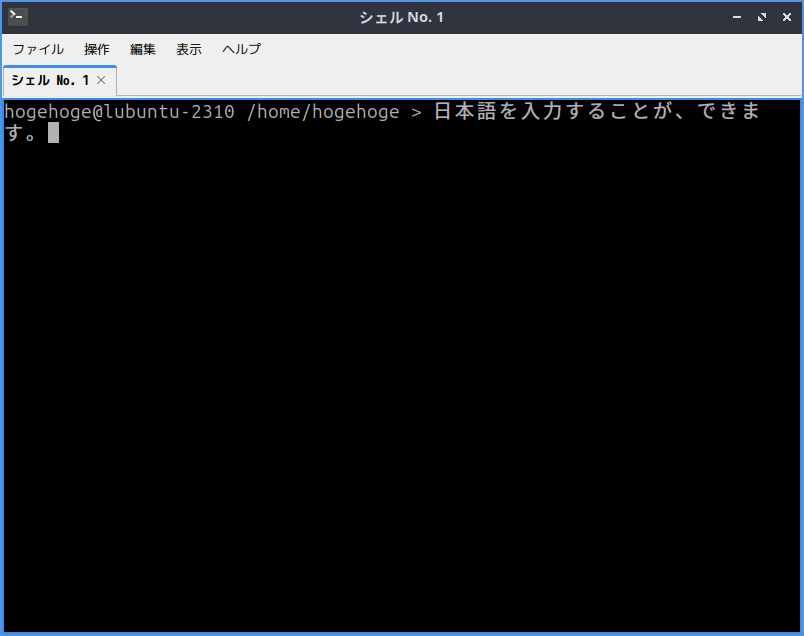Open the ヘルプ menu
This screenshot has height=636, width=804.
tap(242, 49)
